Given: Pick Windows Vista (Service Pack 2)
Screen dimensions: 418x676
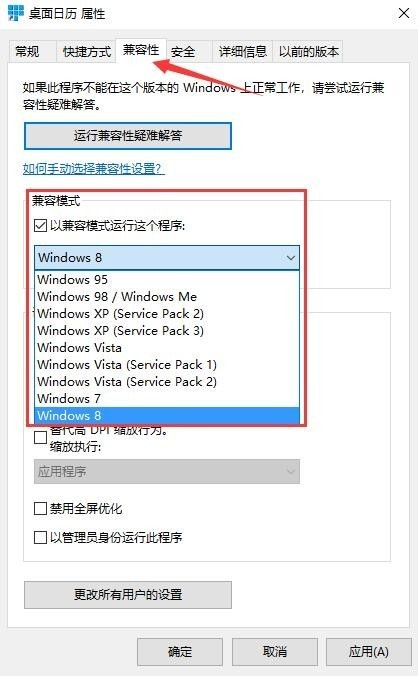Looking at the screenshot, I should [x=167, y=382].
